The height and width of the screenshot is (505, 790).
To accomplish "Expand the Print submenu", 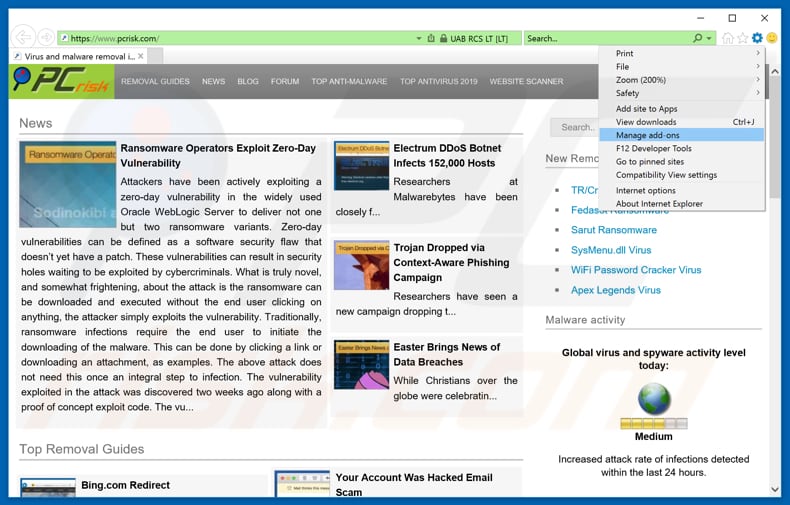I will pyautogui.click(x=682, y=53).
